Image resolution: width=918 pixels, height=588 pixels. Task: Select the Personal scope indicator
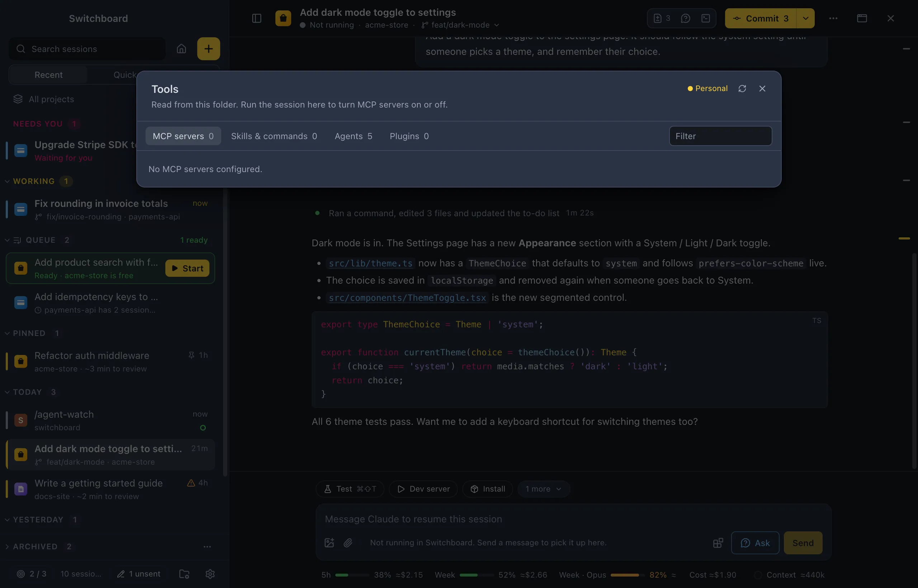point(707,89)
